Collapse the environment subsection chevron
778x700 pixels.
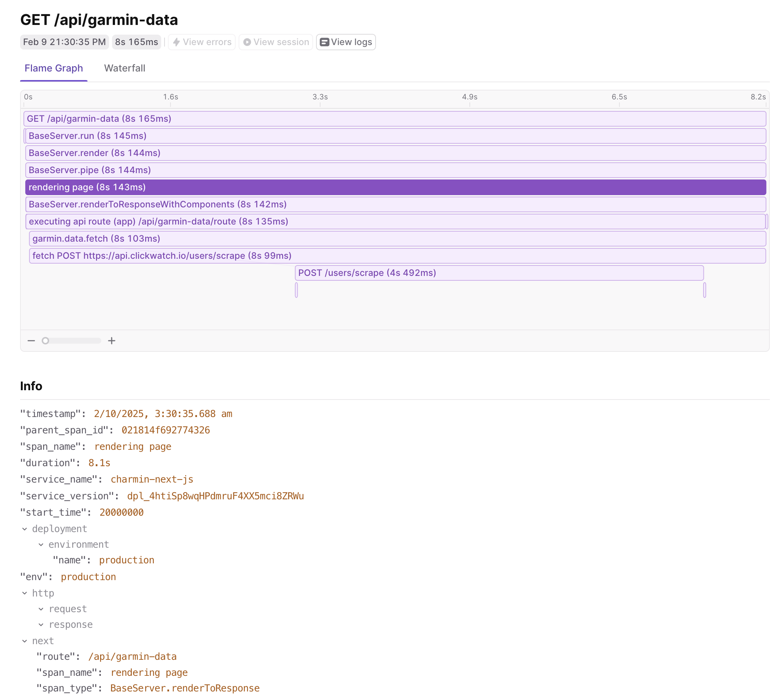click(x=41, y=545)
